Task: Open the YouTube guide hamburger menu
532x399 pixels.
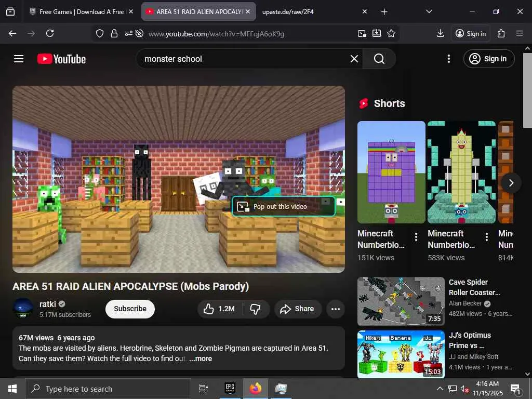Action: (19, 59)
